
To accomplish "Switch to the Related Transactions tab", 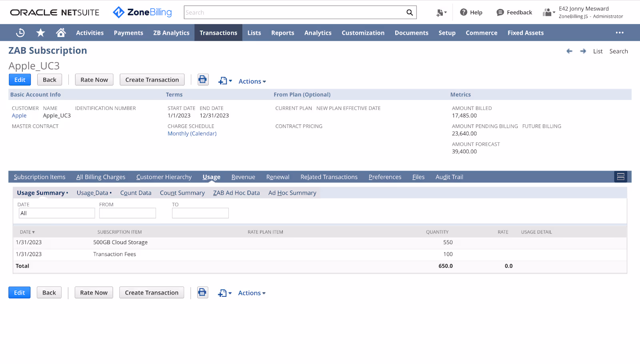I will click(x=329, y=177).
